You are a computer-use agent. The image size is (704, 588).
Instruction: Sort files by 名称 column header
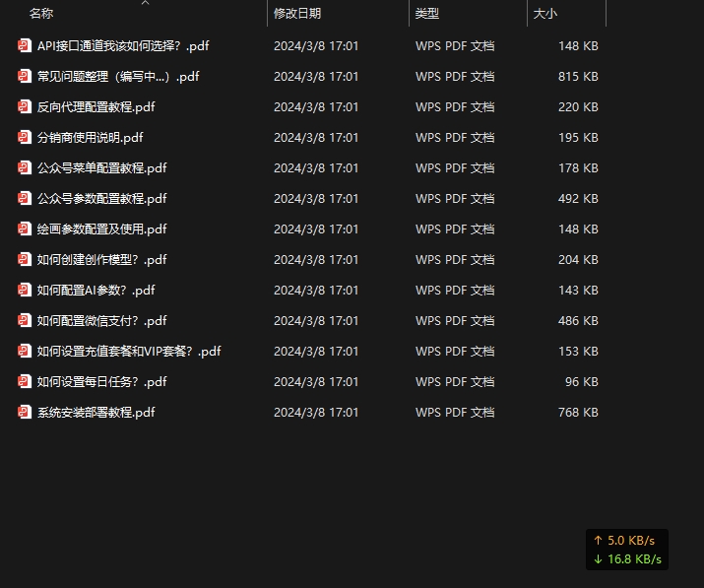[x=41, y=14]
